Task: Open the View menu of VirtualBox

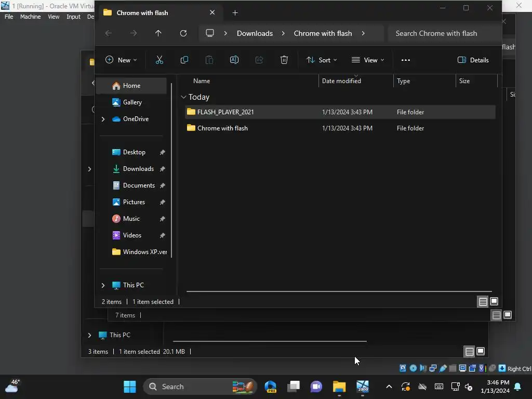Action: pos(54,17)
